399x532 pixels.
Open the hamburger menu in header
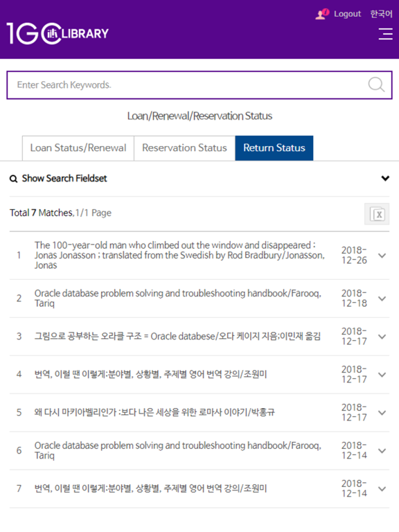[385, 34]
